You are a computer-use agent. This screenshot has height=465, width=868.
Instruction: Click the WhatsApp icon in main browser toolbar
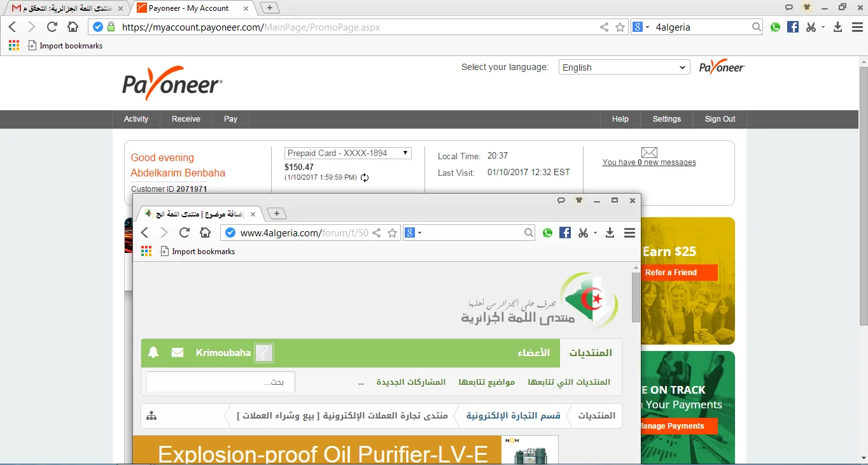click(775, 27)
